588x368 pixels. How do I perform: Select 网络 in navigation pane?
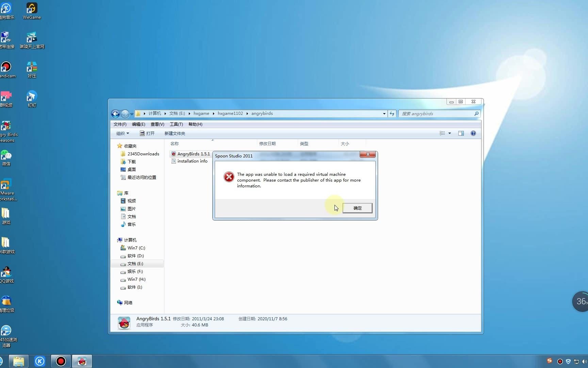point(125,303)
